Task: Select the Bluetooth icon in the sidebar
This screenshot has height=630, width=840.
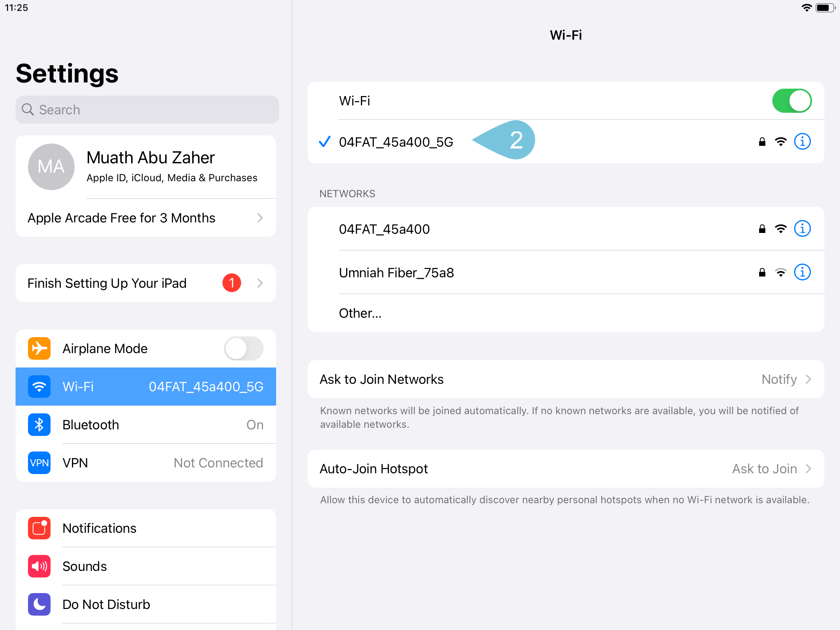Action: 38,425
